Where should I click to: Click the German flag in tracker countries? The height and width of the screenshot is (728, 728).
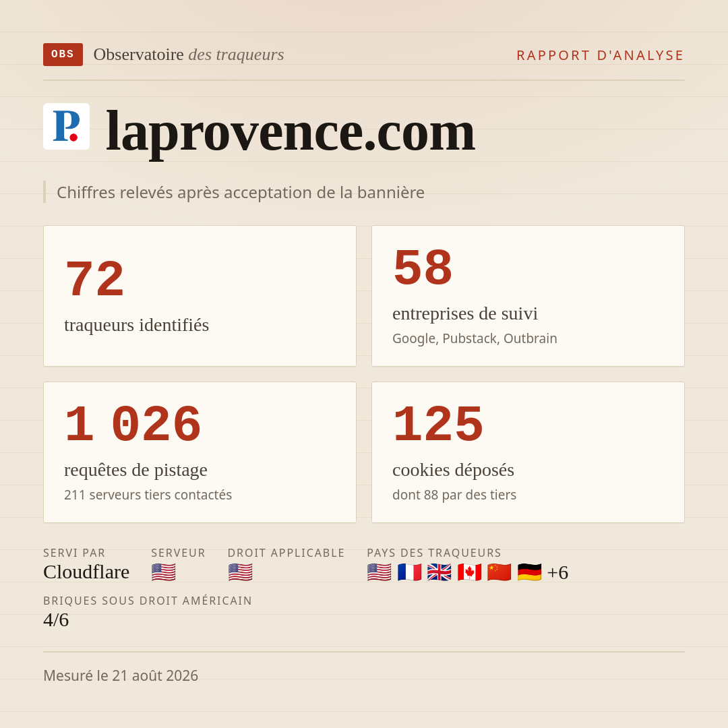point(529,572)
